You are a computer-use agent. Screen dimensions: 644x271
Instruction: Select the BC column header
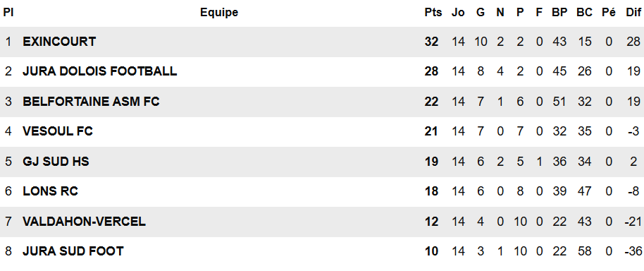tap(584, 13)
